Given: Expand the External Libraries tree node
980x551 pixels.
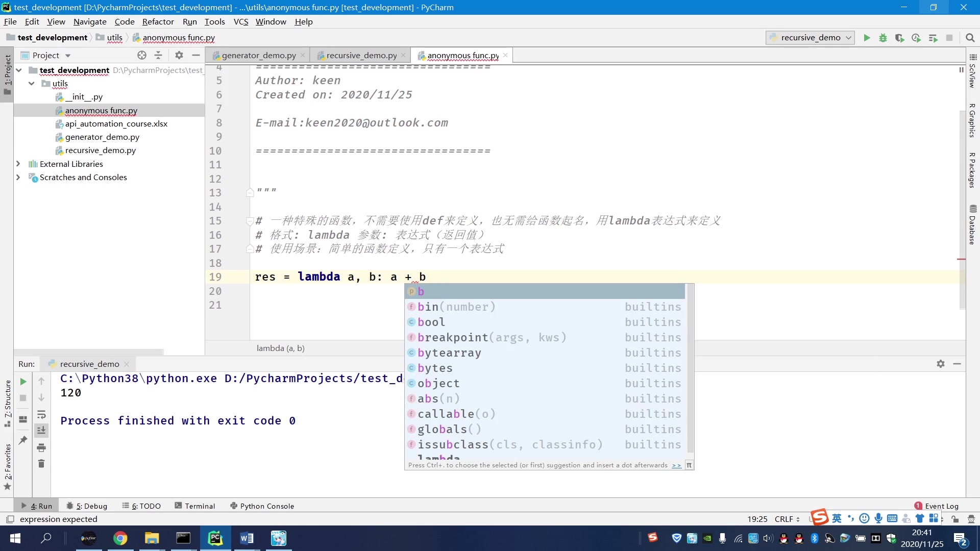Looking at the screenshot, I should click(18, 164).
